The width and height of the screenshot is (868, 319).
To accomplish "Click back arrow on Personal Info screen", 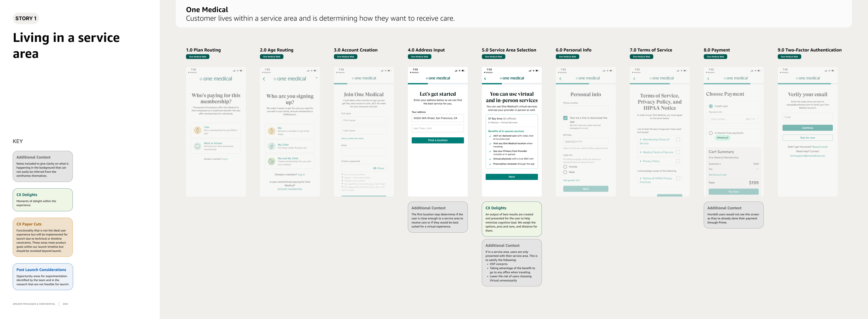I will (560, 79).
